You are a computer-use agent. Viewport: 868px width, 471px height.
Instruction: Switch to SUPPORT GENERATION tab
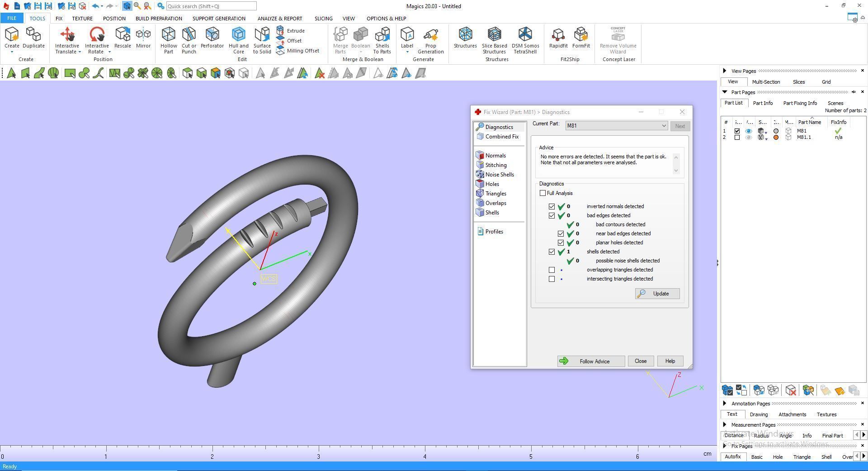tap(219, 19)
